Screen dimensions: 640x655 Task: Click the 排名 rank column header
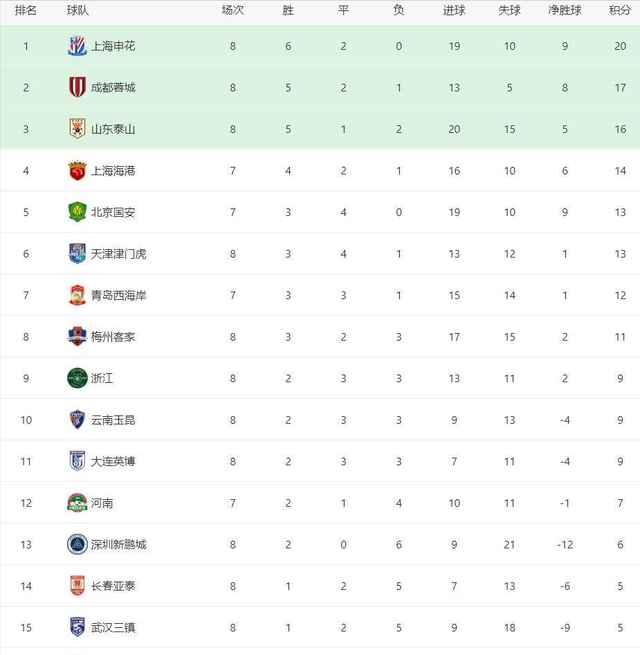point(26,10)
